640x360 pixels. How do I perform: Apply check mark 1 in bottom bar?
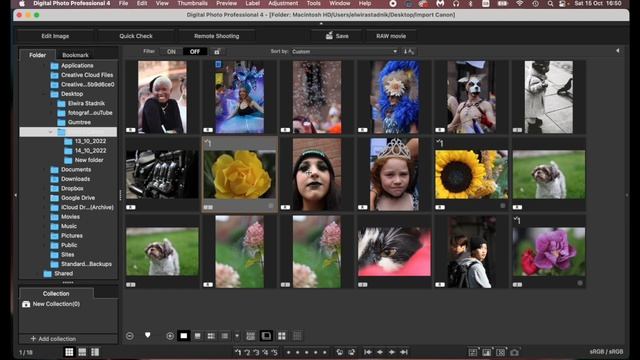pos(238,352)
